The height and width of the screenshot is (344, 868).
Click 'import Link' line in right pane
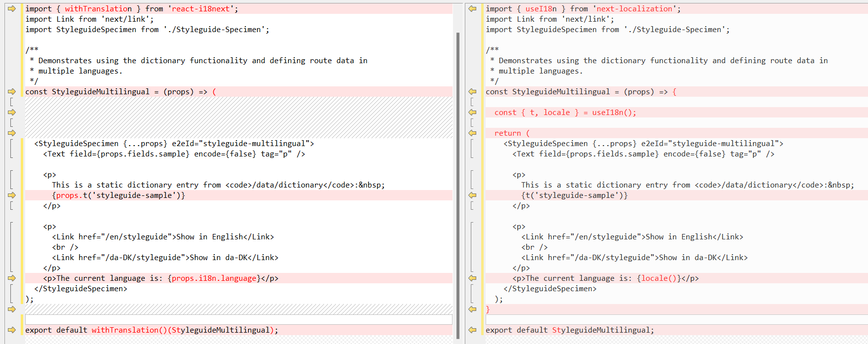click(x=549, y=19)
